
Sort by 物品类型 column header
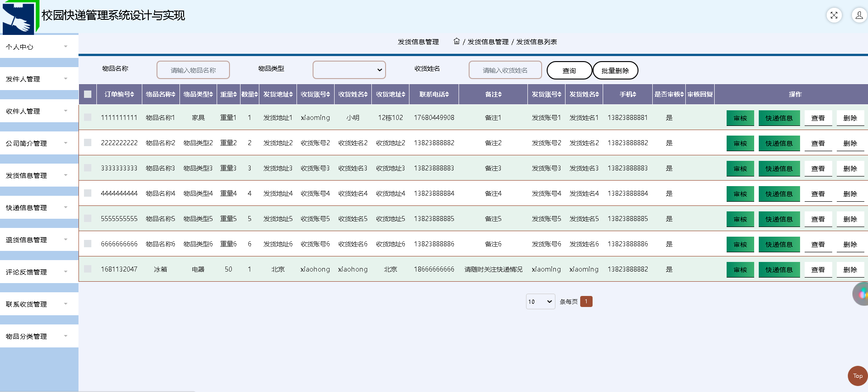[198, 94]
